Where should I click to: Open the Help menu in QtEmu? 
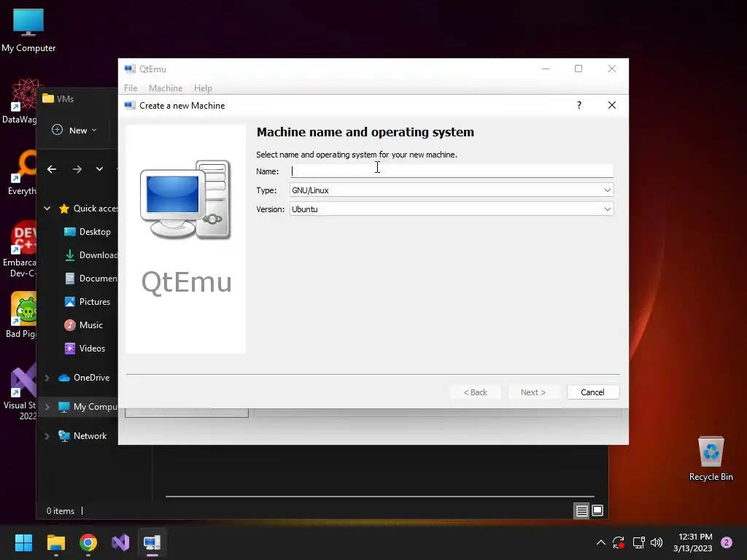pos(203,88)
